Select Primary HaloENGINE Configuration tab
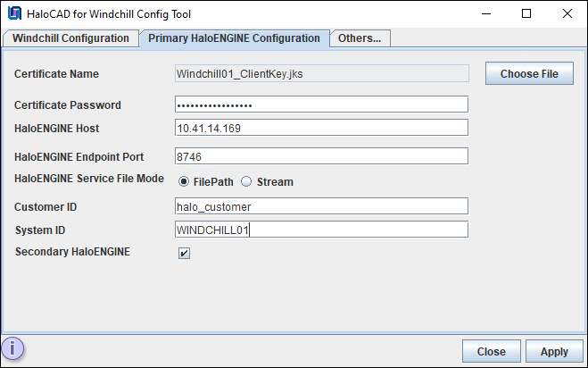Viewport: 588px width, 368px height. point(234,38)
